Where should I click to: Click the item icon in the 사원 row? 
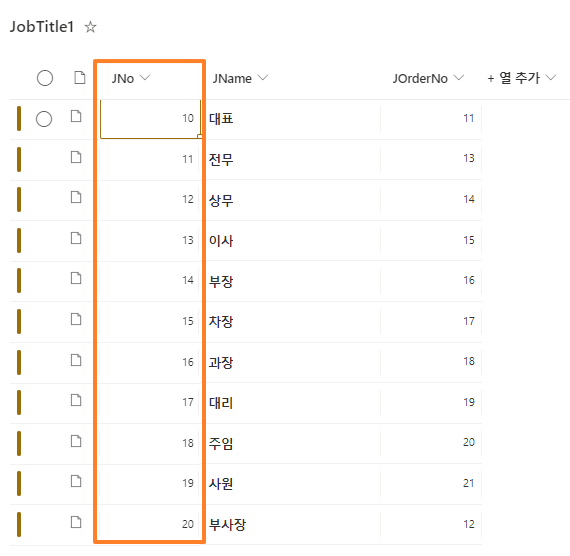pos(76,481)
